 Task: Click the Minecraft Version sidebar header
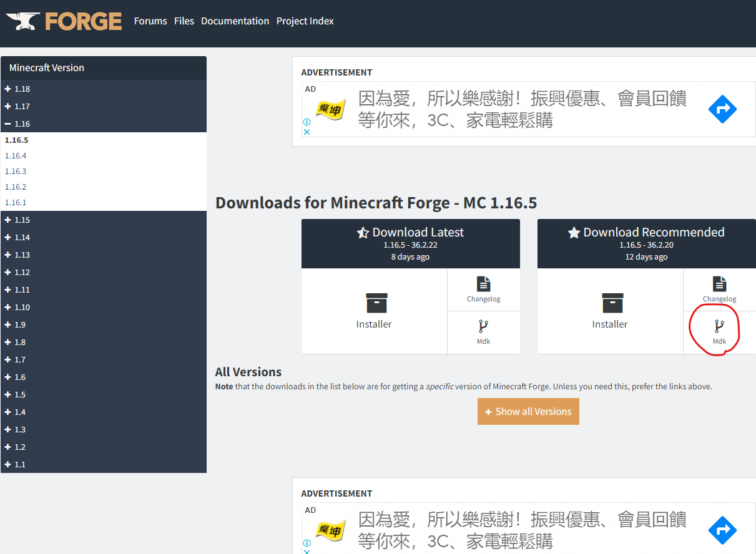(104, 68)
